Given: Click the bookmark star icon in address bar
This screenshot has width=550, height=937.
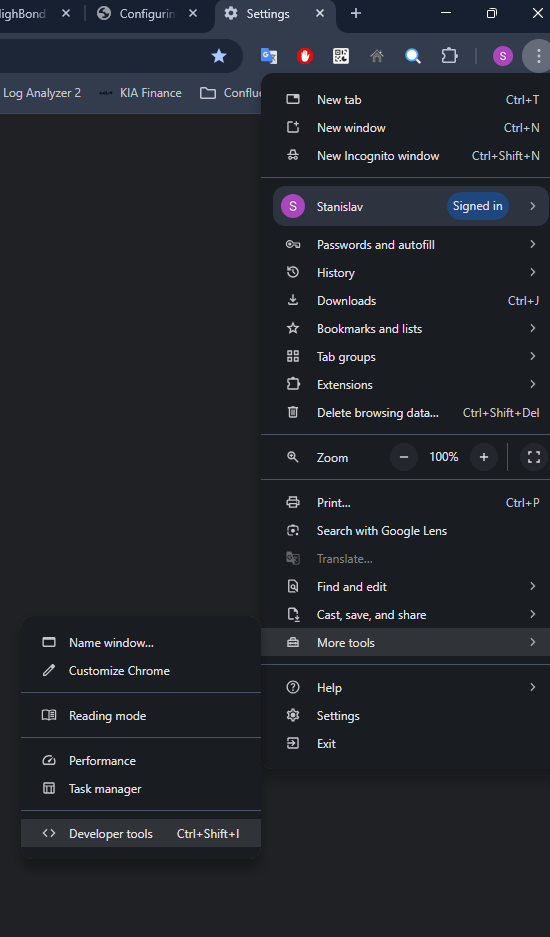Looking at the screenshot, I should coord(219,56).
